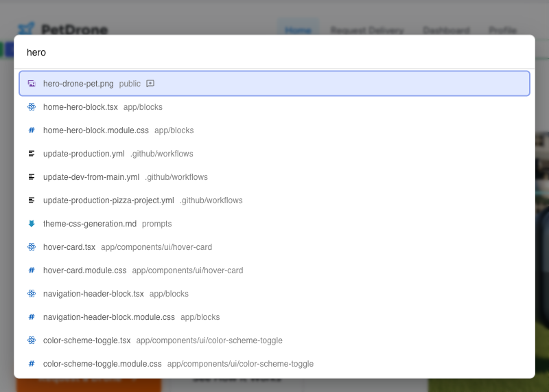Screen dimensions: 549x392
Task: Open the Request Delivery nav link
Action: coord(366,30)
